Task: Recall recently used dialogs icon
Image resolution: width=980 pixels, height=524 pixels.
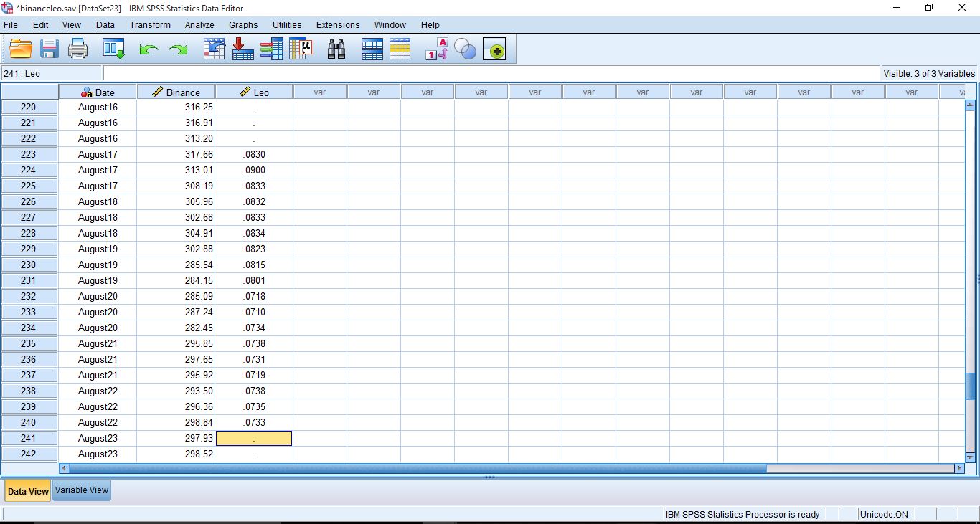Action: [113, 49]
